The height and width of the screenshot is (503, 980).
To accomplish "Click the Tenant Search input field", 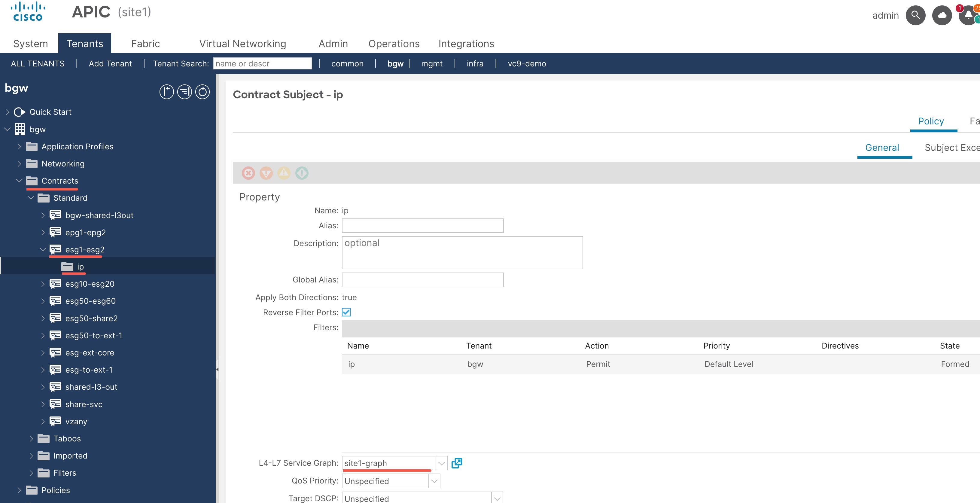I will [263, 63].
